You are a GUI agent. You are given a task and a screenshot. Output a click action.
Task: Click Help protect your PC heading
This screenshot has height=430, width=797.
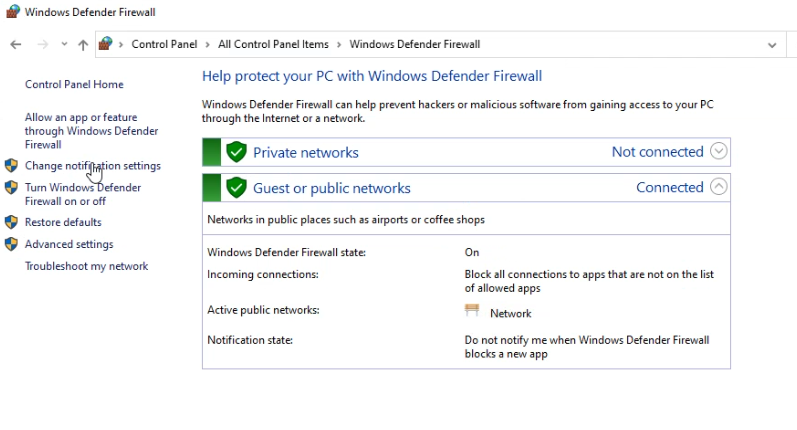372,76
